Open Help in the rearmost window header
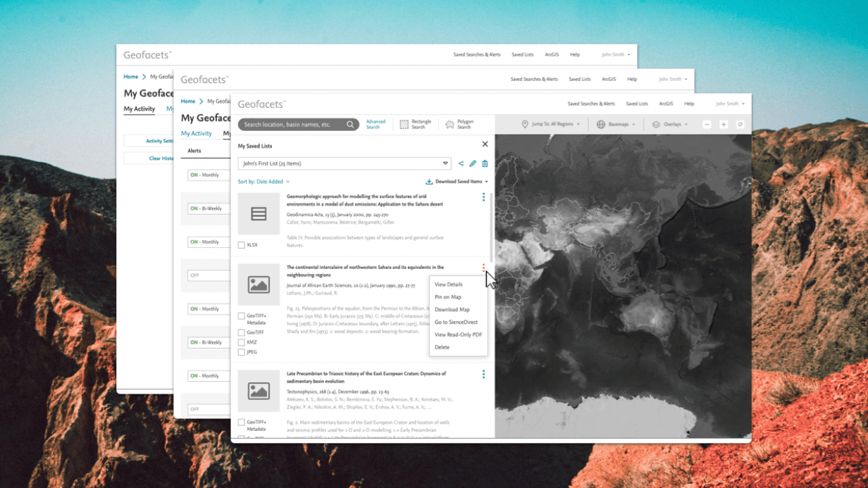Viewport: 868px width, 488px height. [575, 54]
